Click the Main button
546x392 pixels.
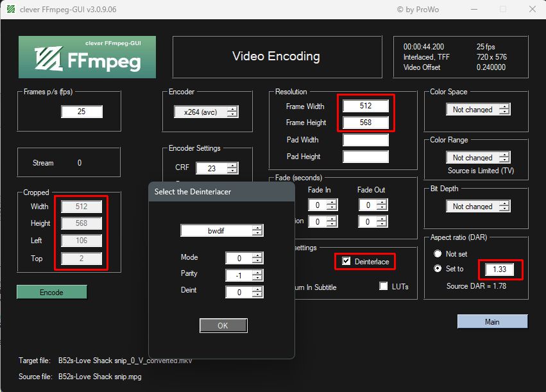(x=492, y=321)
